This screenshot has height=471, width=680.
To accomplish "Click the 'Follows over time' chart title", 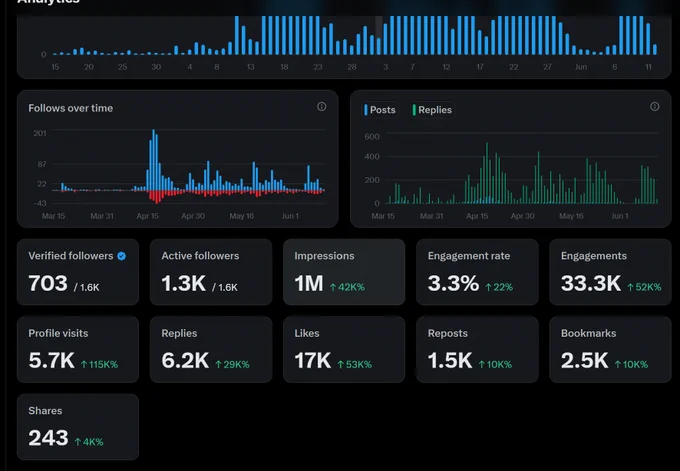I will point(71,108).
